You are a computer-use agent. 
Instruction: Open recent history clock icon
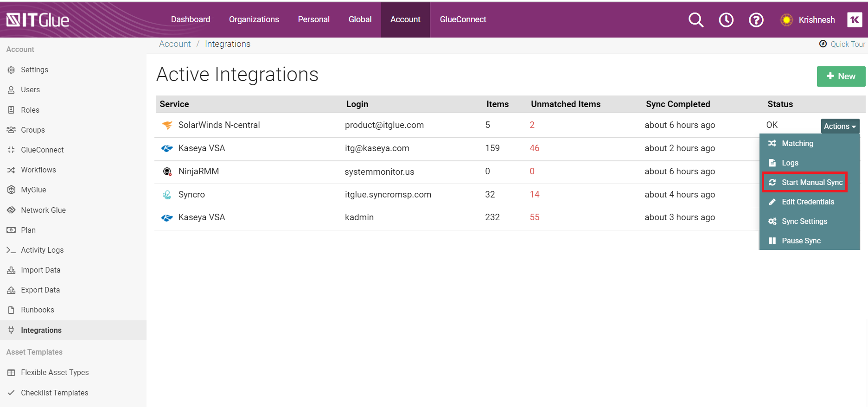[726, 20]
